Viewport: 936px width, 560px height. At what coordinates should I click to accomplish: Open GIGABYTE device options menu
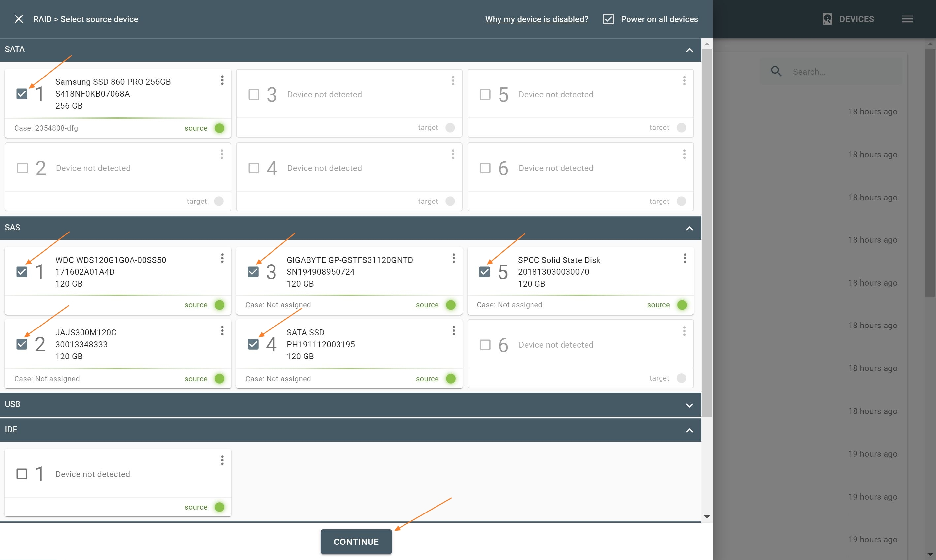pyautogui.click(x=454, y=258)
